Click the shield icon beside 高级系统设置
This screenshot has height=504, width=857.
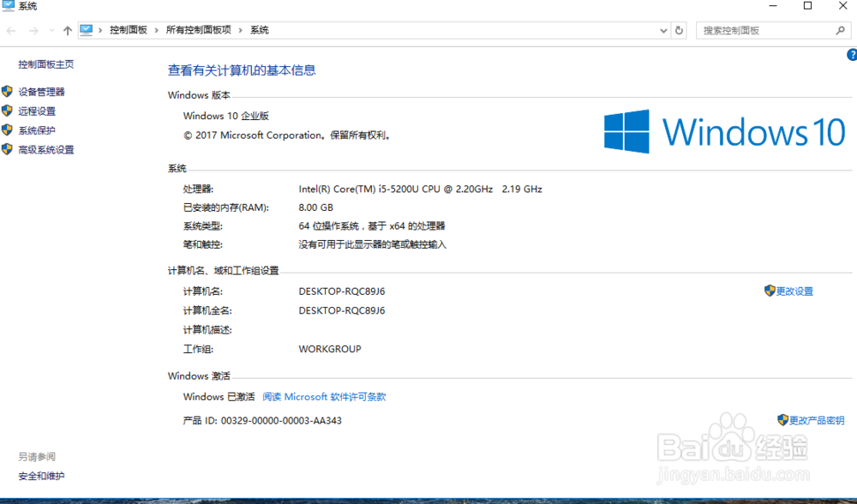click(x=7, y=148)
